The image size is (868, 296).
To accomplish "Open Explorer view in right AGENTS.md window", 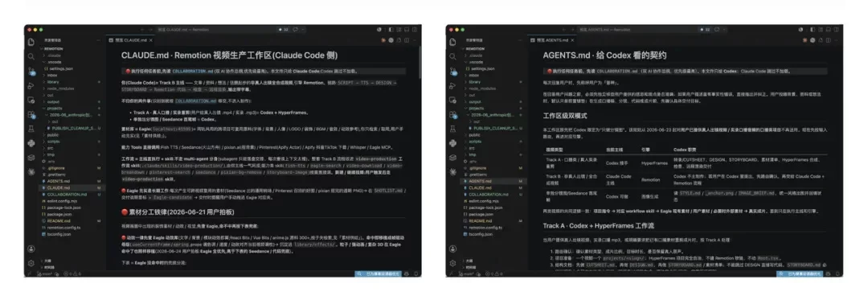I will pos(452,42).
